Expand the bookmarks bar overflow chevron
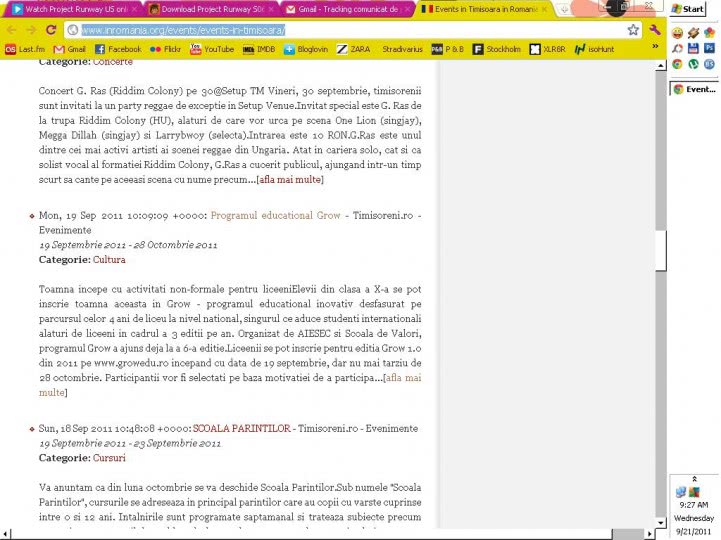 [655, 47]
